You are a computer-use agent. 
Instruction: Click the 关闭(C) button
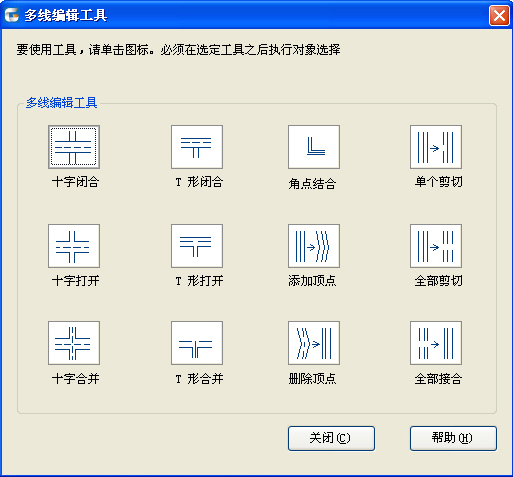(331, 438)
